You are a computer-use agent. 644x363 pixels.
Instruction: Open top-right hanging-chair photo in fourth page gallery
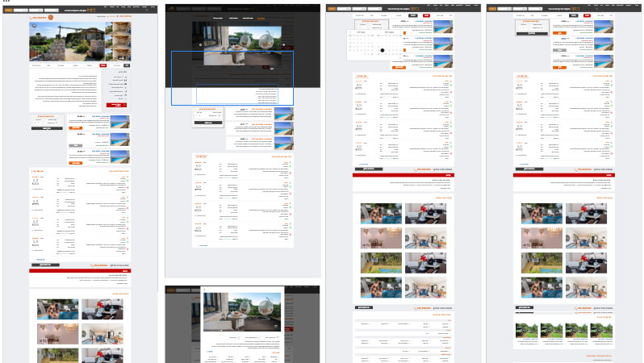[x=585, y=214]
